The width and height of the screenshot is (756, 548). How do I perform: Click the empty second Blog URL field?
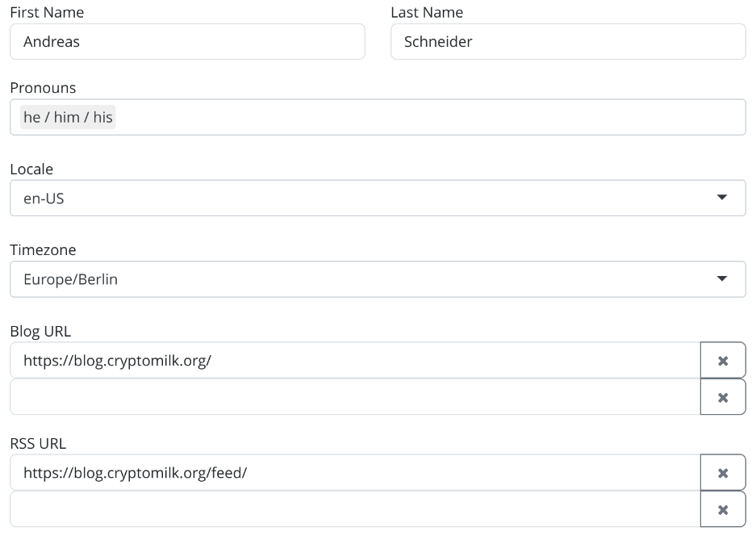355,397
